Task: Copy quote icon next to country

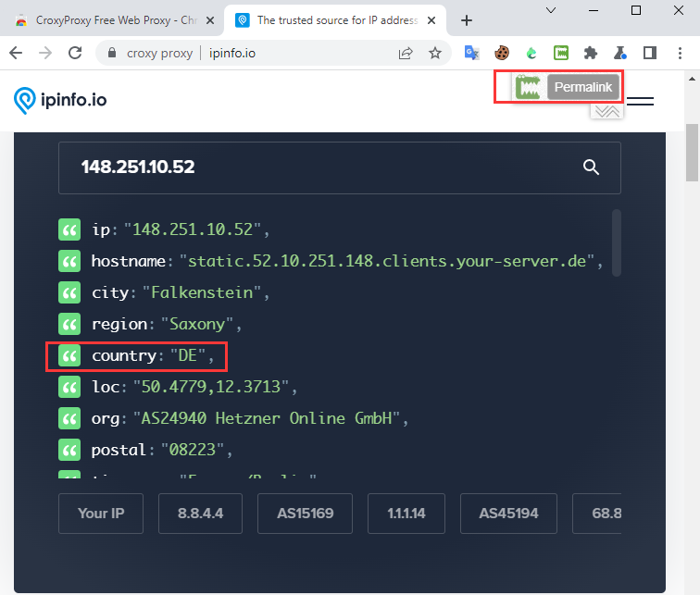Action: (x=69, y=355)
